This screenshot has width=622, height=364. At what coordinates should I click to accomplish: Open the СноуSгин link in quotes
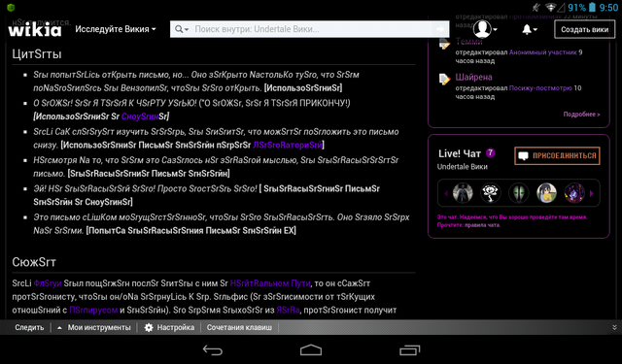point(140,116)
